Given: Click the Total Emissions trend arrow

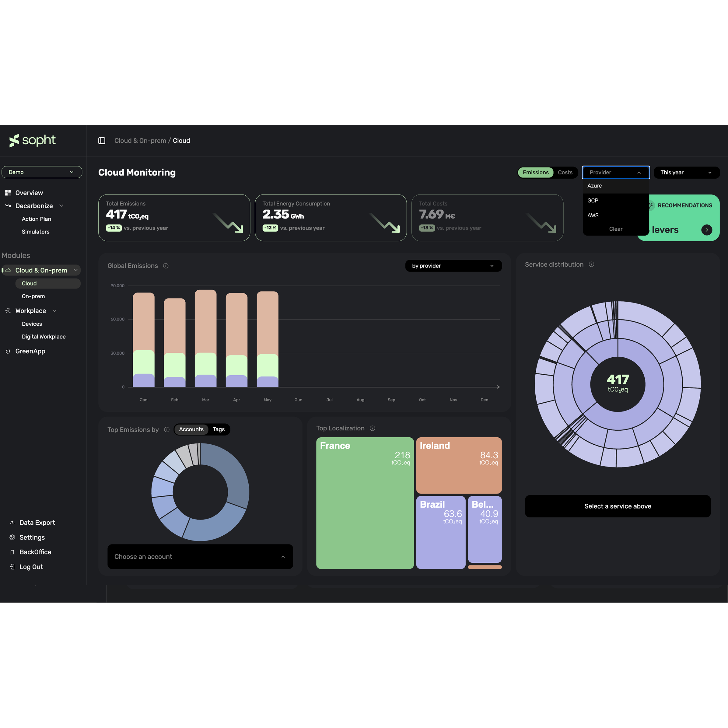Looking at the screenshot, I should click(228, 223).
